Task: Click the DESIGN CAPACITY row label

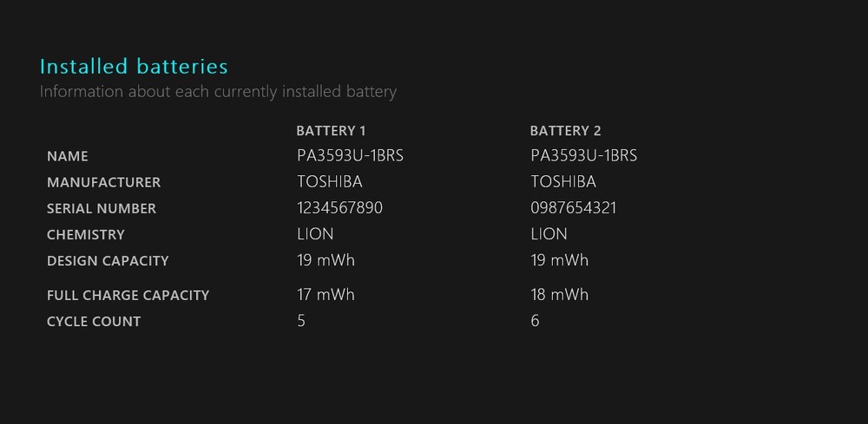Action: [108, 260]
